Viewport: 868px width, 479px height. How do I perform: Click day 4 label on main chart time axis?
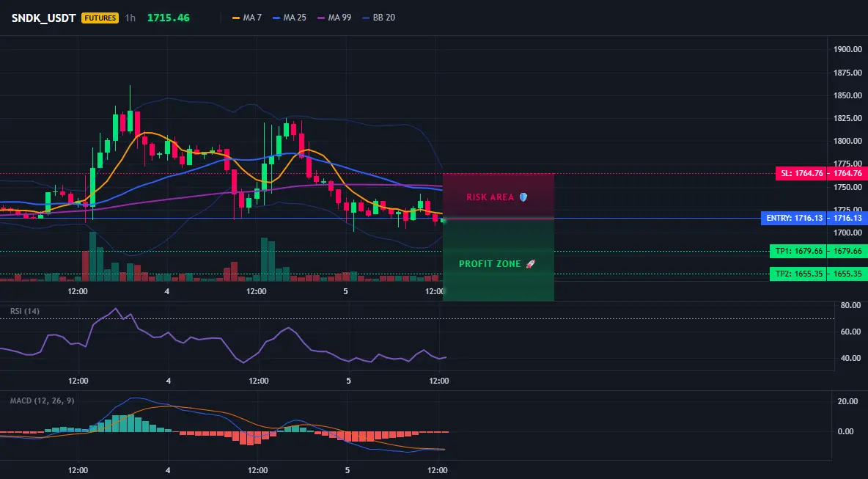167,291
